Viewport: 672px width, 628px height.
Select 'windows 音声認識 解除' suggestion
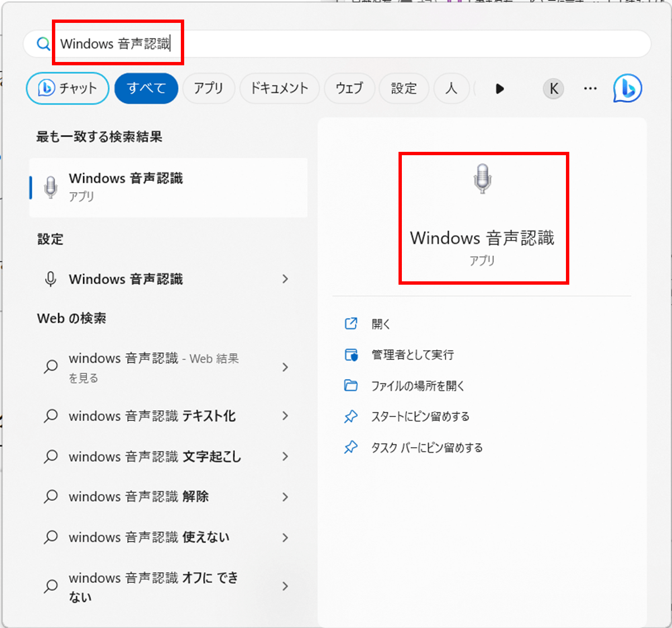click(168, 497)
